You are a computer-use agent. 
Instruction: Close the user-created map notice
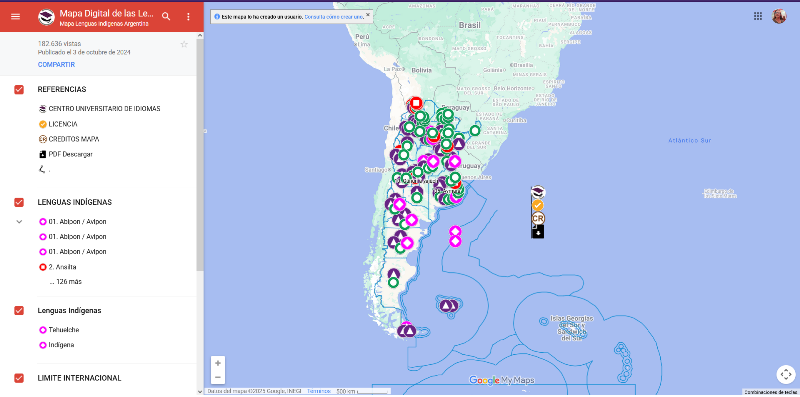(x=367, y=15)
